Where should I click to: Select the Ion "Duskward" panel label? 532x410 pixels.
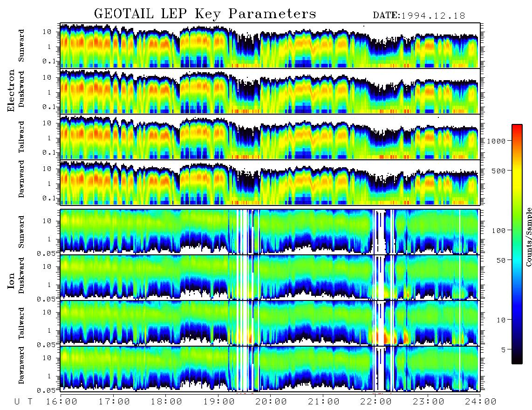click(x=21, y=275)
